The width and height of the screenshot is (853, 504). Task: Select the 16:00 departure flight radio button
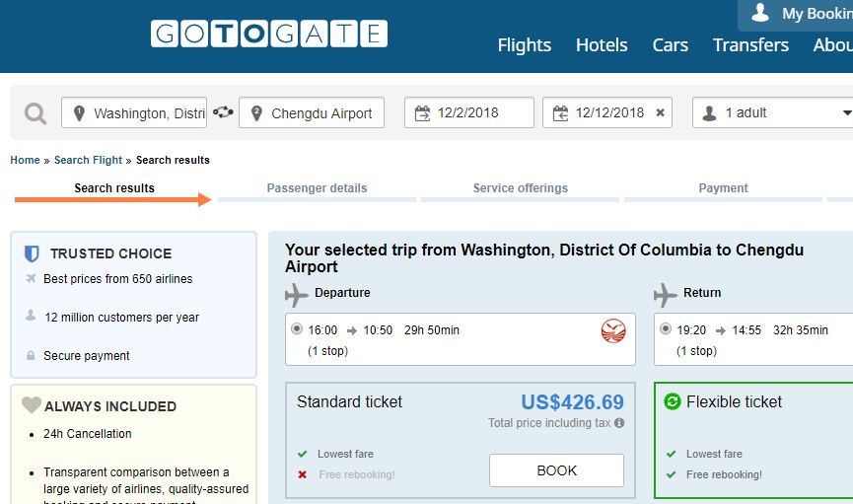point(297,328)
